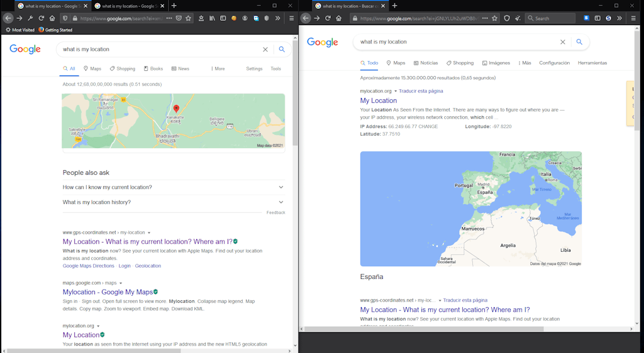Show more toolbar tools in left window
Image resolution: width=644 pixels, height=353 pixels.
277,18
